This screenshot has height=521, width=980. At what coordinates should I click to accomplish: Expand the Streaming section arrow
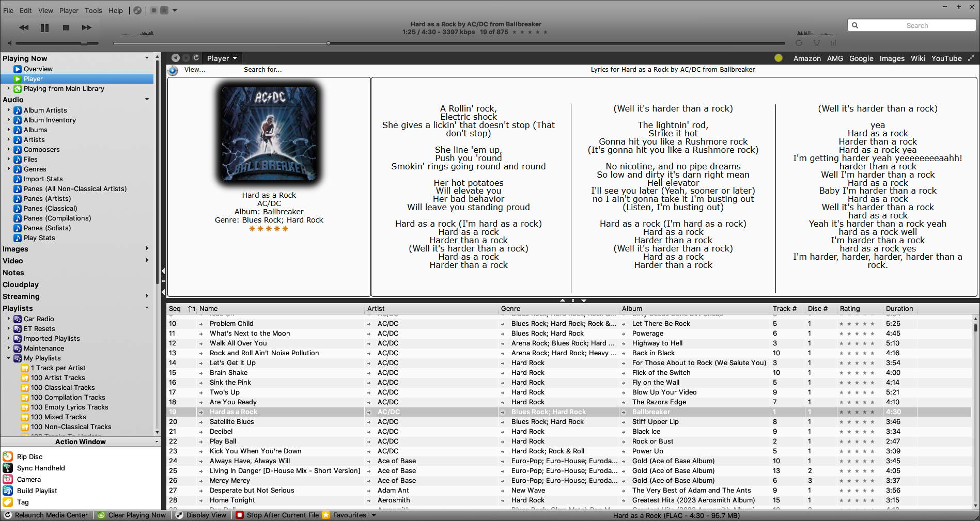147,296
